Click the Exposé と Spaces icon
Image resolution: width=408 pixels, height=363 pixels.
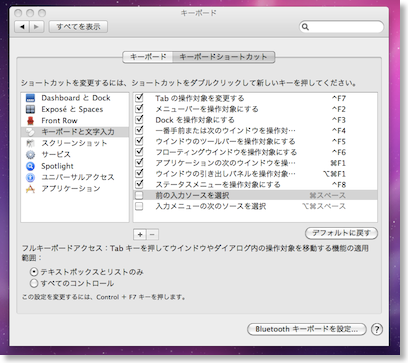click(x=30, y=109)
